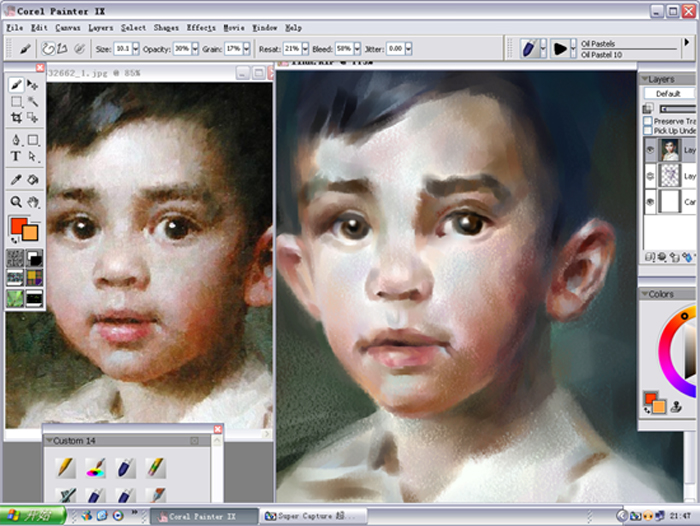Viewport: 700px width, 526px height.
Task: Open the Brush Category selector
Action: pos(533,48)
